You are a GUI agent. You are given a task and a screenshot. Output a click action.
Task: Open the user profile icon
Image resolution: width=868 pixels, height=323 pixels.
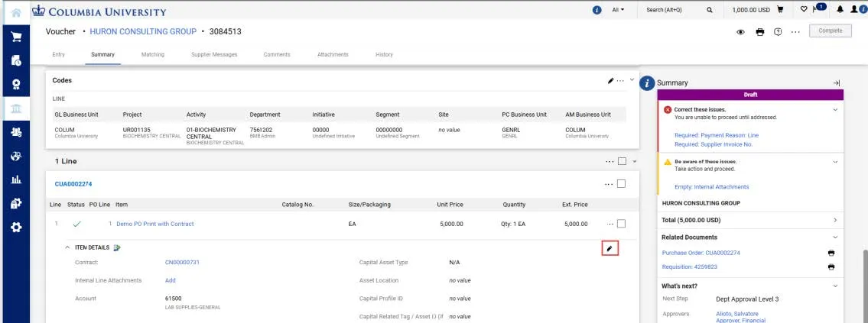tap(855, 9)
